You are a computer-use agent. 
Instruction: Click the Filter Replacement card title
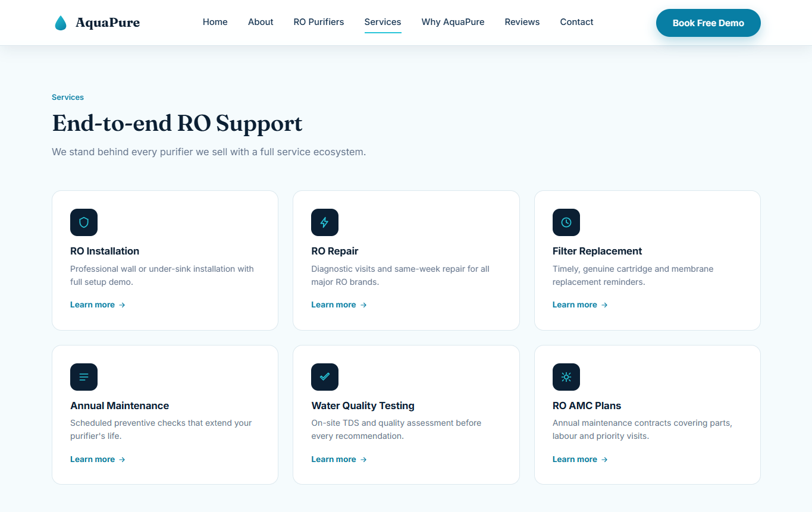(597, 251)
